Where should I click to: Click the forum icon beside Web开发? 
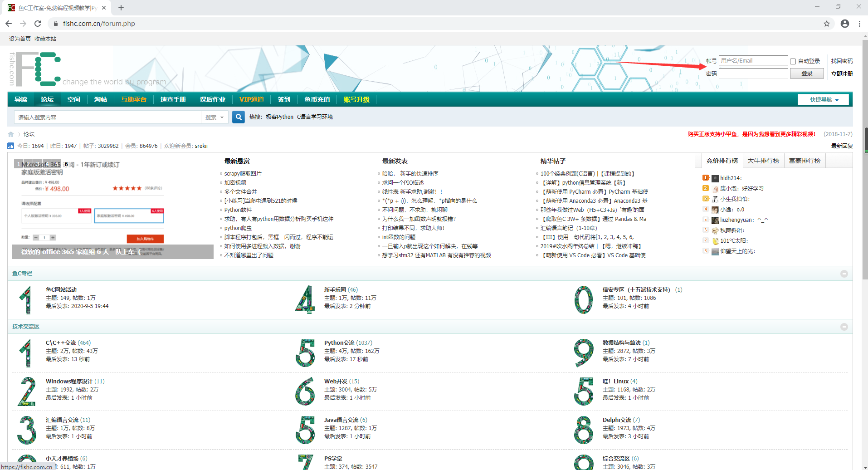(x=305, y=392)
